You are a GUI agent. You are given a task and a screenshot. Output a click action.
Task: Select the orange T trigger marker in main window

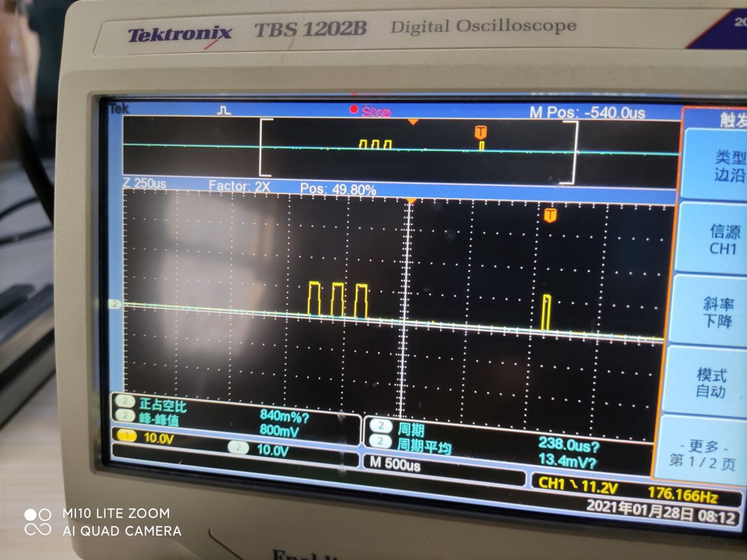click(550, 215)
